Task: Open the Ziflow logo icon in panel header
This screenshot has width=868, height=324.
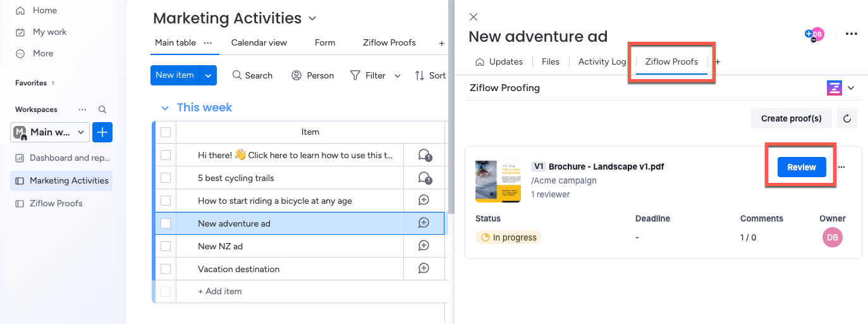Action: pos(834,88)
